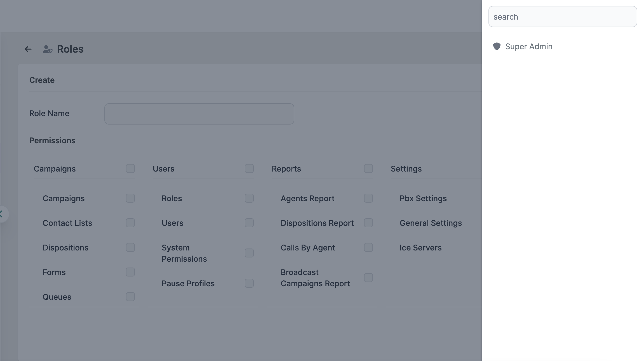
Task: Enable Roles permission checkbox
Action: 249,198
